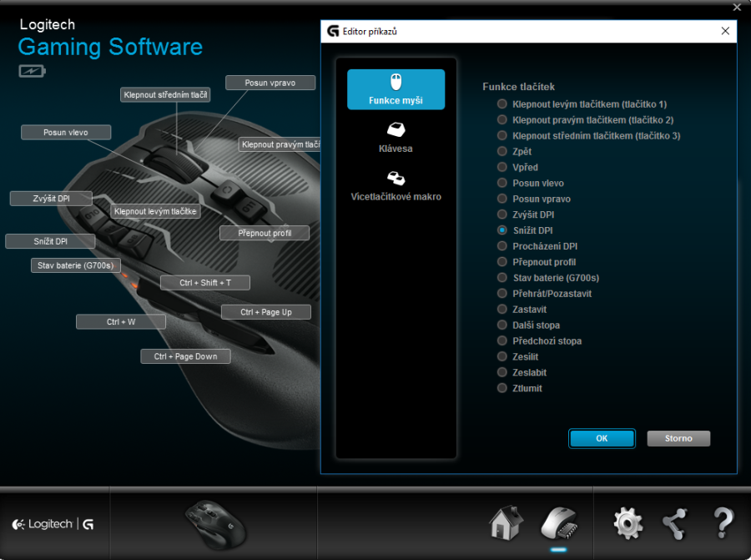751x560 pixels.
Task: Click the Ctrl + Page Up button label
Action: [x=266, y=312]
